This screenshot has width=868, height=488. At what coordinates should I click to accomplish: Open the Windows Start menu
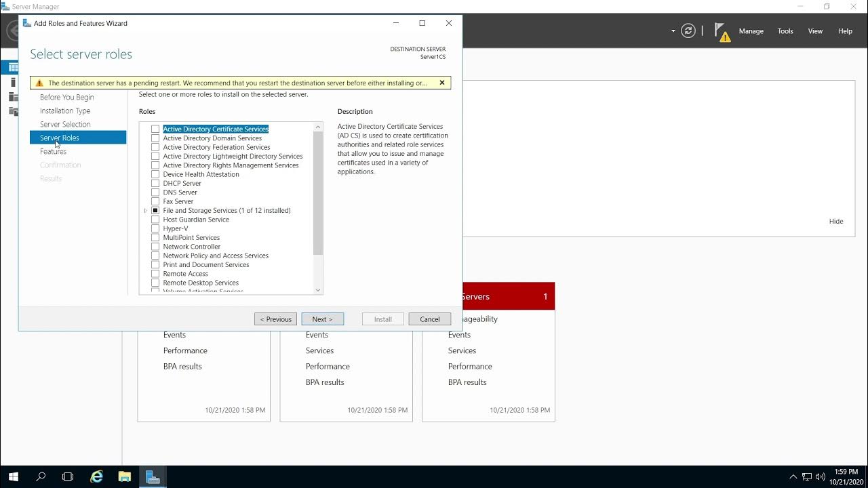tap(13, 476)
